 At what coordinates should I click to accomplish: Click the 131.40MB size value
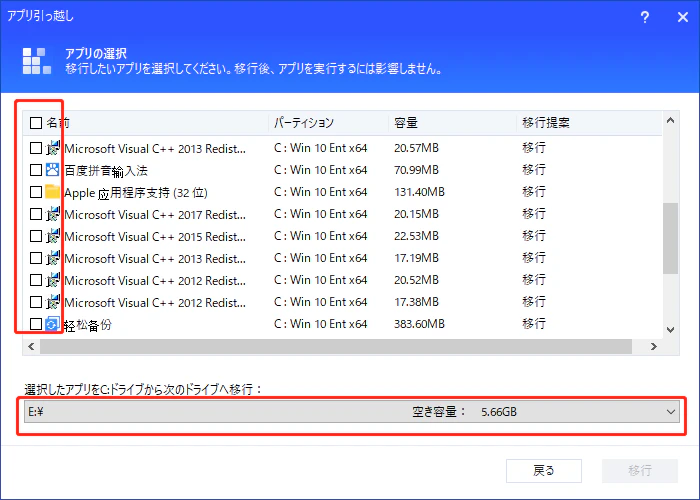[419, 192]
